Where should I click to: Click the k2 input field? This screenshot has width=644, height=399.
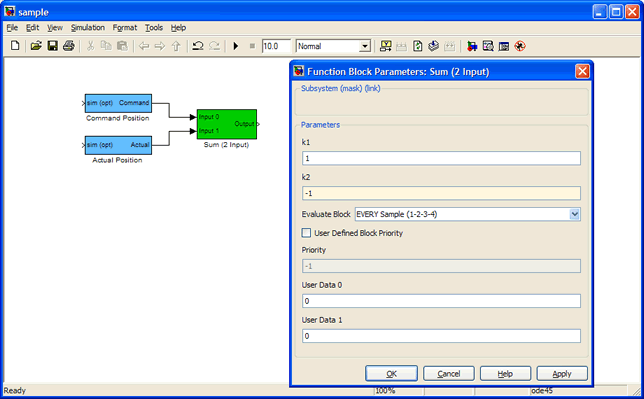441,193
